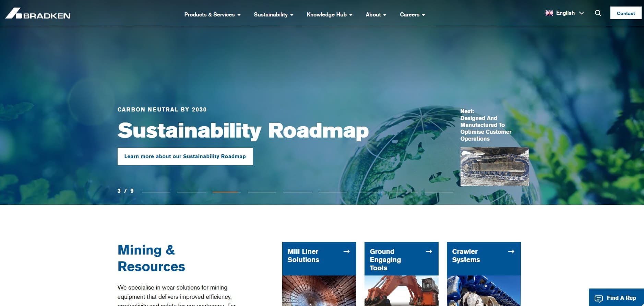
Task: Click the Sustainability Roadmap headline
Action: [243, 131]
